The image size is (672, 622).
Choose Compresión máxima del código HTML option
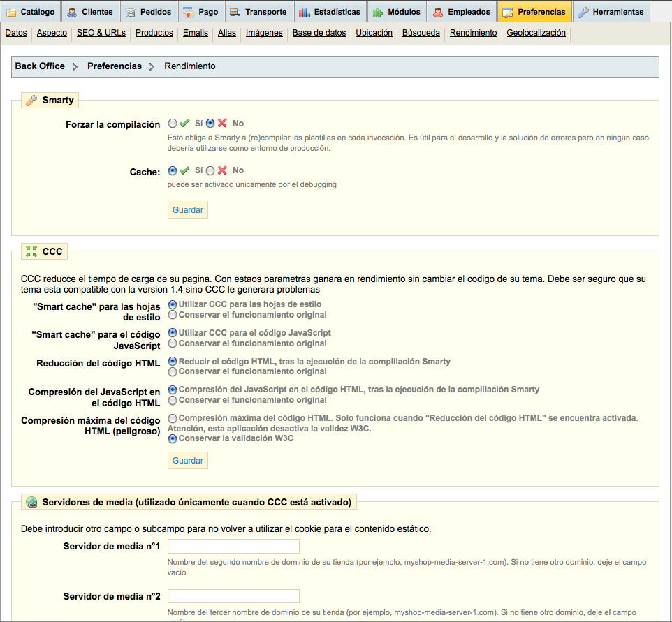tap(173, 418)
